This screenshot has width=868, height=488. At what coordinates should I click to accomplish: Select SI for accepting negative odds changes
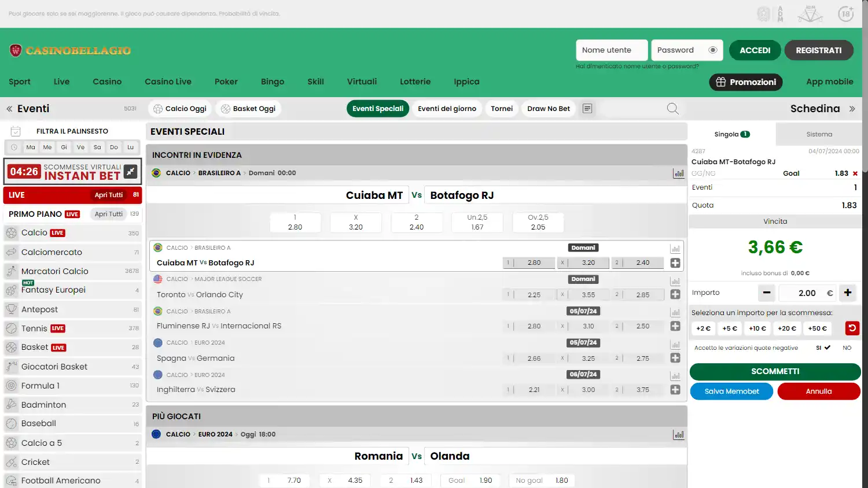coord(823,347)
